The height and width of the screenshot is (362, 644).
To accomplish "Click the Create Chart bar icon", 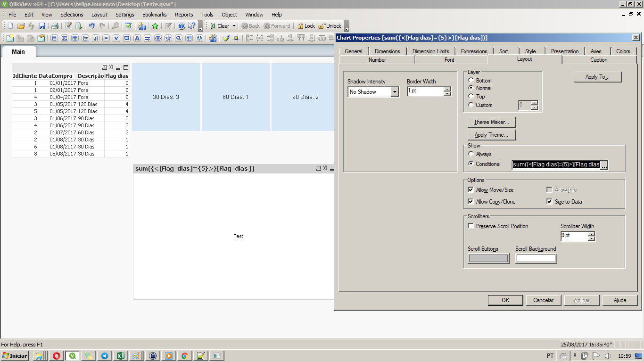I will pos(96,38).
